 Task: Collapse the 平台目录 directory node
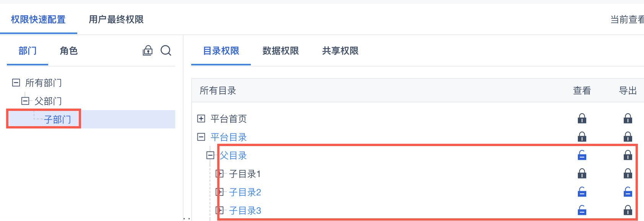[x=201, y=137]
